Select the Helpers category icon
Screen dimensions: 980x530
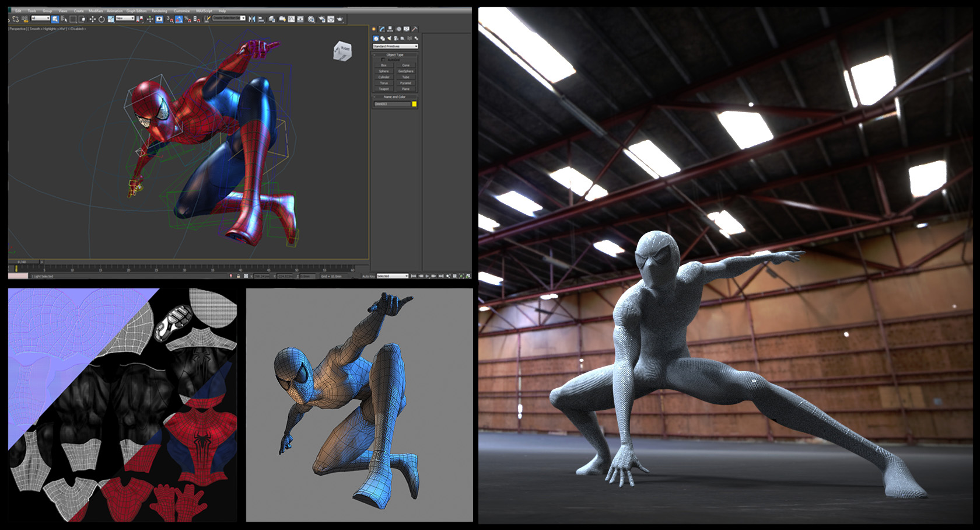(x=402, y=39)
